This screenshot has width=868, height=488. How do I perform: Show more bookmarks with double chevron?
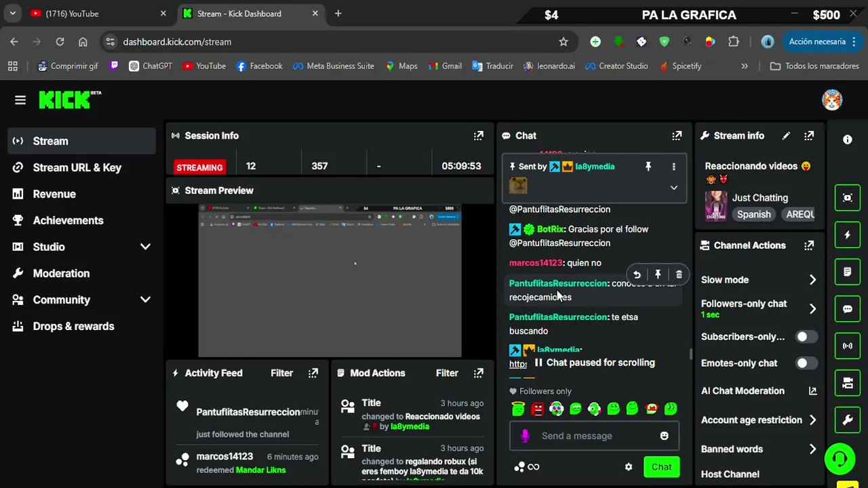745,66
